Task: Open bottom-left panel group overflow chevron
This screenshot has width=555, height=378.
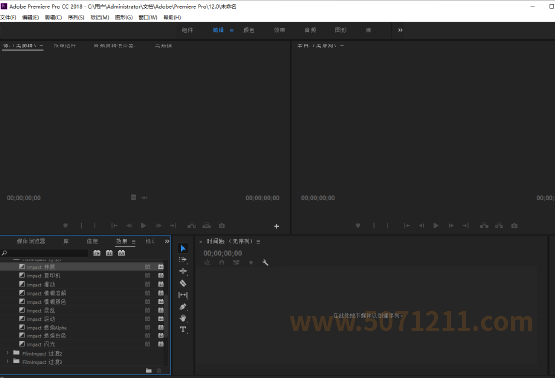Action: pyautogui.click(x=167, y=241)
